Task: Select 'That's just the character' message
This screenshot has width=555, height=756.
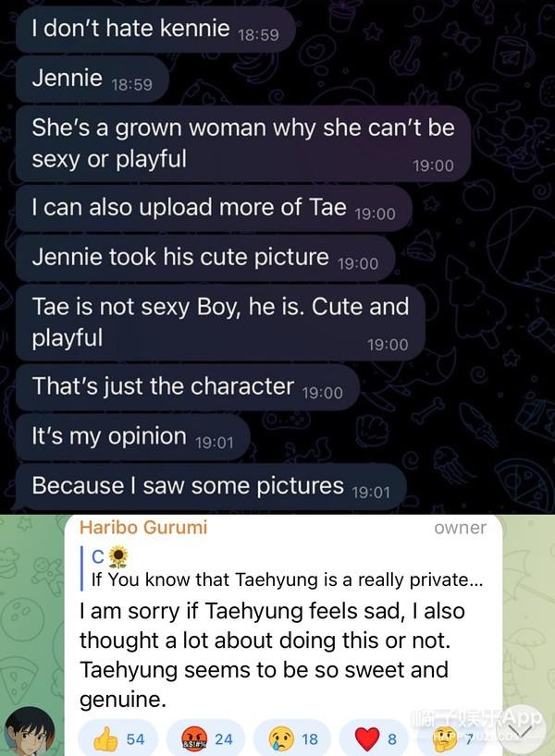Action: tap(187, 387)
